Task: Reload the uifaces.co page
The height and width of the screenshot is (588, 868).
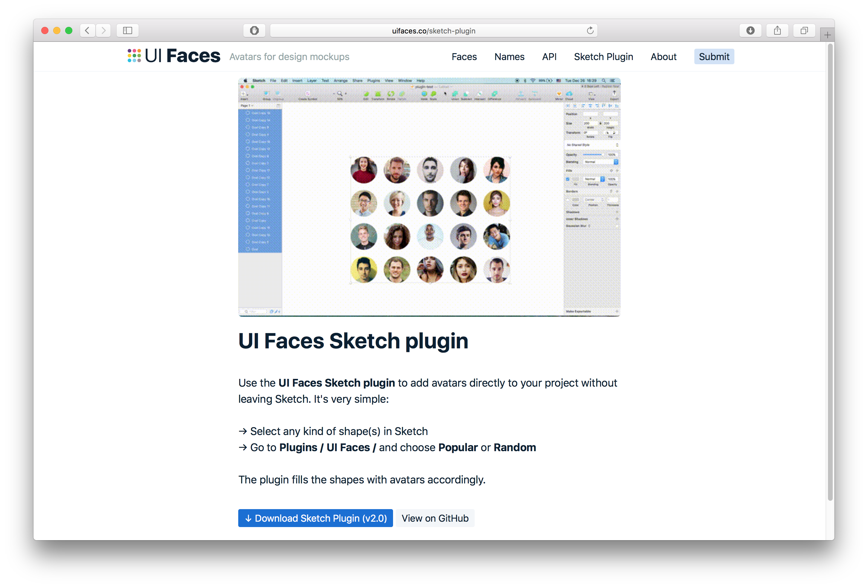Action: coord(590,30)
